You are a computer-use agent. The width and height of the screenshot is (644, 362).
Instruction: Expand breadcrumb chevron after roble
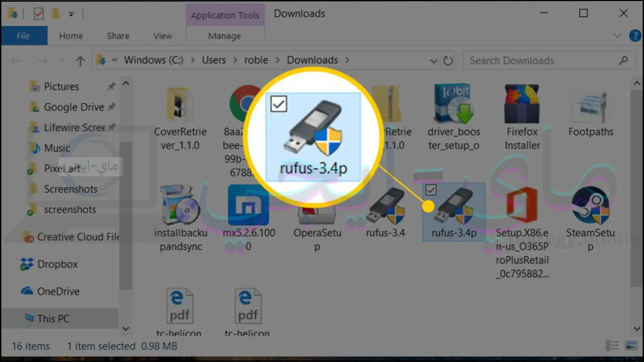coord(278,60)
